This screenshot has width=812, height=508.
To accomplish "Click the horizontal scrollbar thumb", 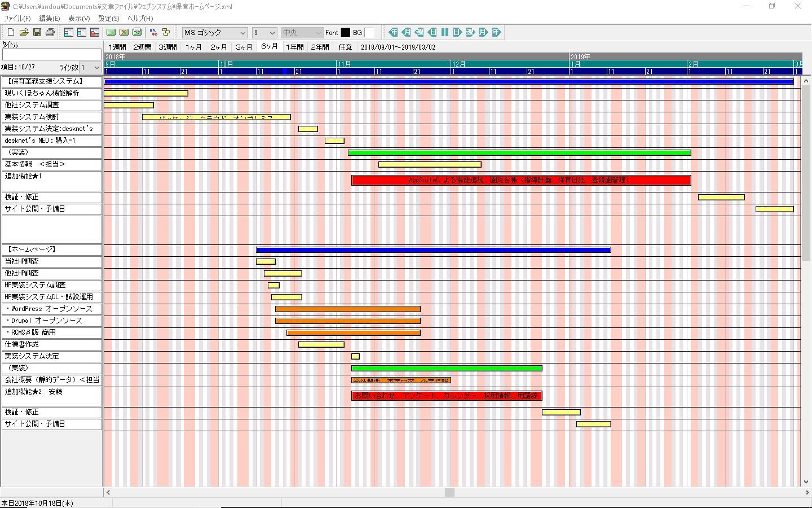I will click(449, 492).
